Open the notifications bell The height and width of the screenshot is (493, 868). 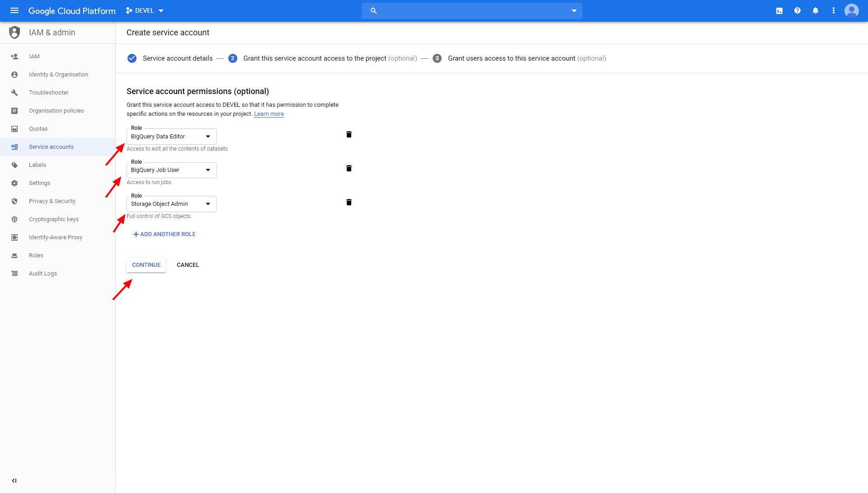click(x=816, y=10)
